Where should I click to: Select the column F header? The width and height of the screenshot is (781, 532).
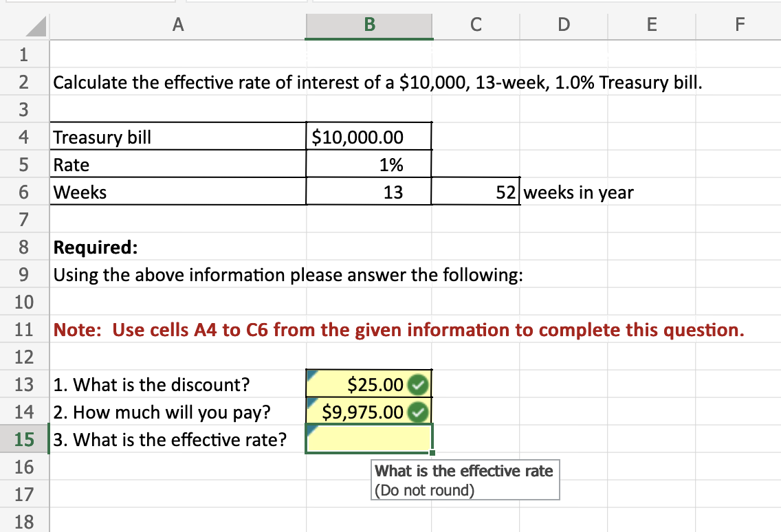coord(739,24)
